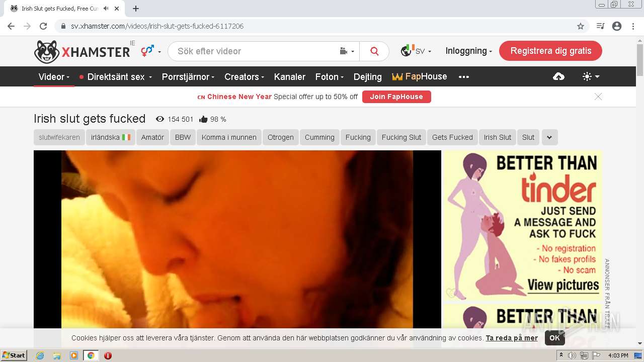Go back with the browser back arrow
The height and width of the screenshot is (362, 644).
[x=11, y=26]
